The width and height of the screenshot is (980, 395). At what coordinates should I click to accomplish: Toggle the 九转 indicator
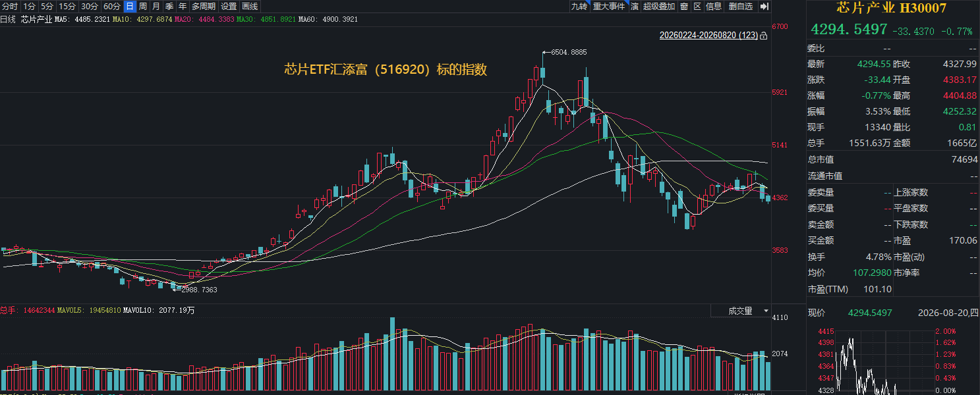(x=579, y=6)
